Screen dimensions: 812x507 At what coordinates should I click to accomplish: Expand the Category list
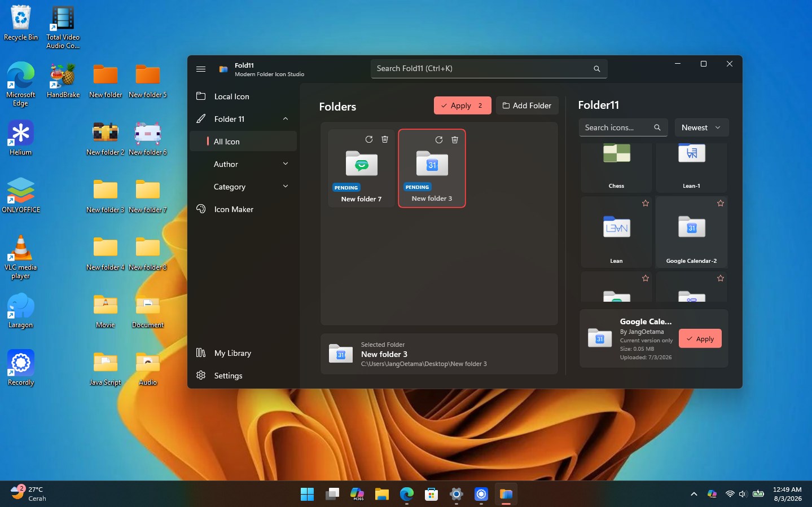click(x=243, y=187)
